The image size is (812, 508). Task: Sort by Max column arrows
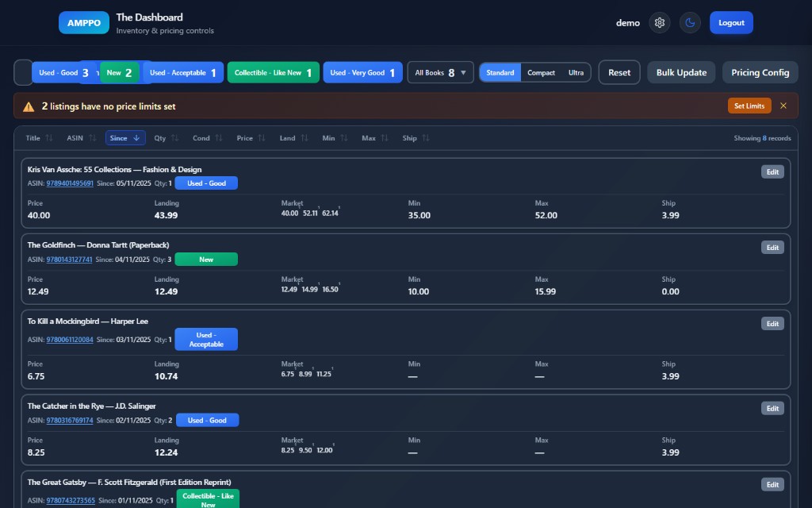[385, 138]
